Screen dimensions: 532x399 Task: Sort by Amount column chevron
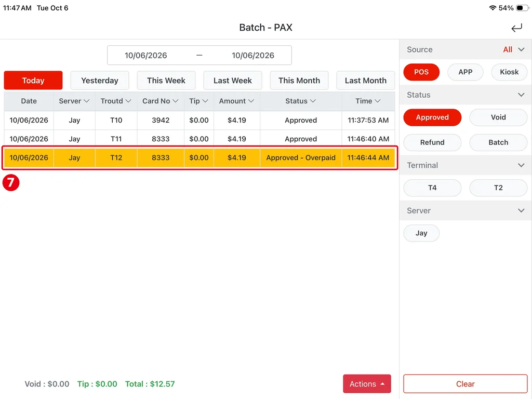click(x=251, y=101)
